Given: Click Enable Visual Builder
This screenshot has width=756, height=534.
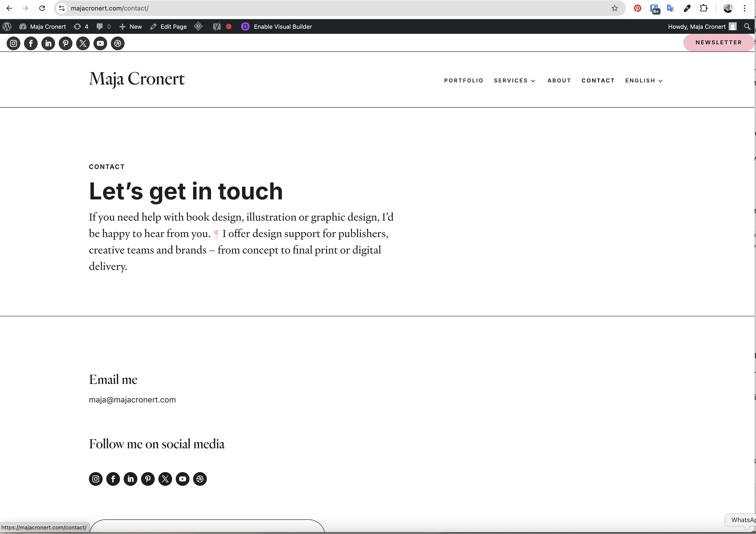Looking at the screenshot, I should coord(282,27).
